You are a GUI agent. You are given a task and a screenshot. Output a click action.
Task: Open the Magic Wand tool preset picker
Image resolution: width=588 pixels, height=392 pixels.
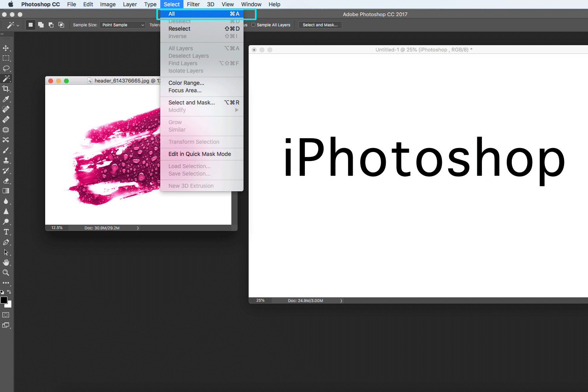pos(13,25)
